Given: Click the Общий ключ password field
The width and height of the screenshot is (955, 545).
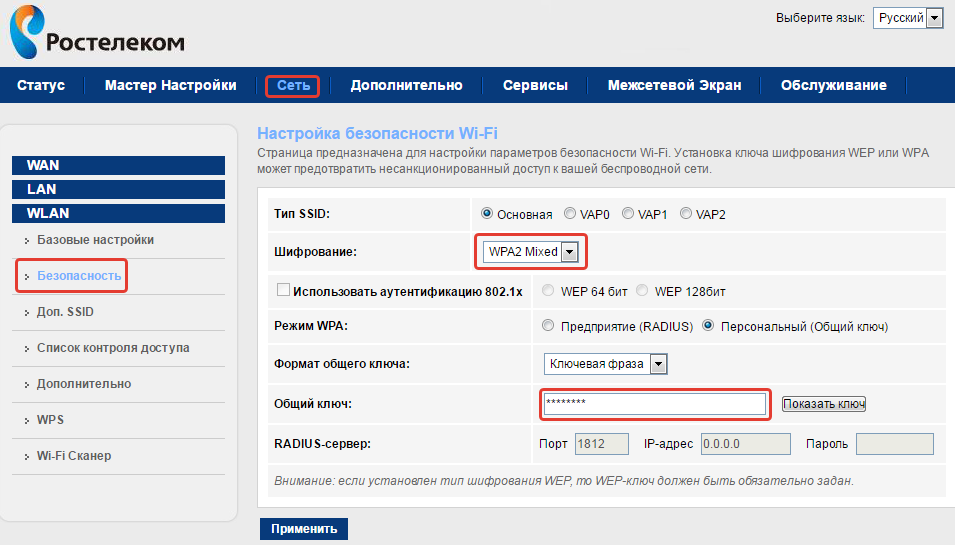Looking at the screenshot, I should click(x=654, y=403).
